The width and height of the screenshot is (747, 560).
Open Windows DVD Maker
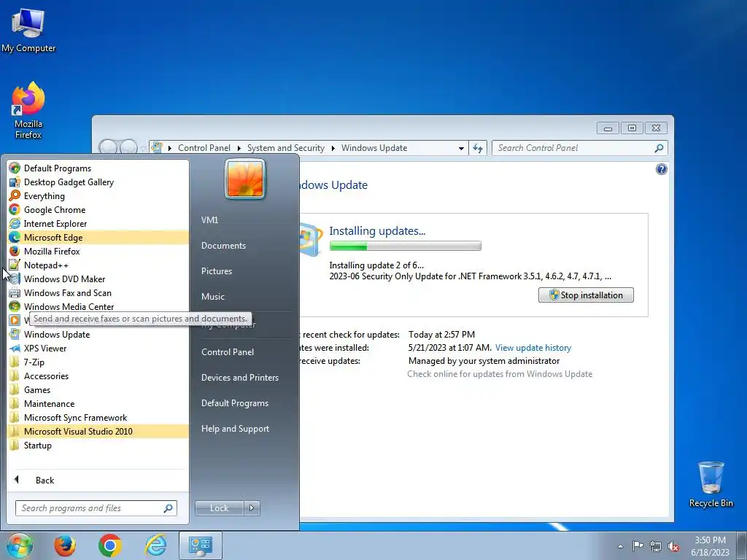pos(98,279)
